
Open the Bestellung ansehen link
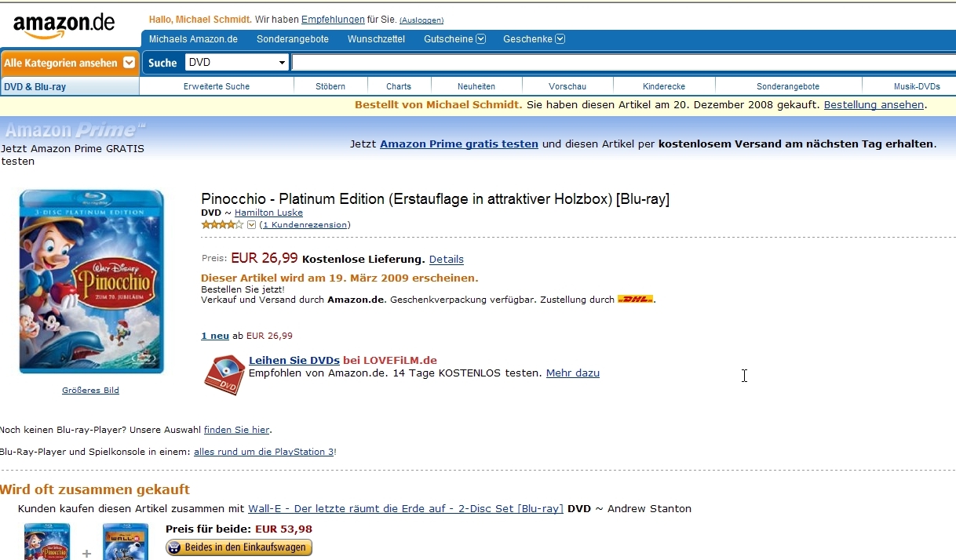point(873,104)
